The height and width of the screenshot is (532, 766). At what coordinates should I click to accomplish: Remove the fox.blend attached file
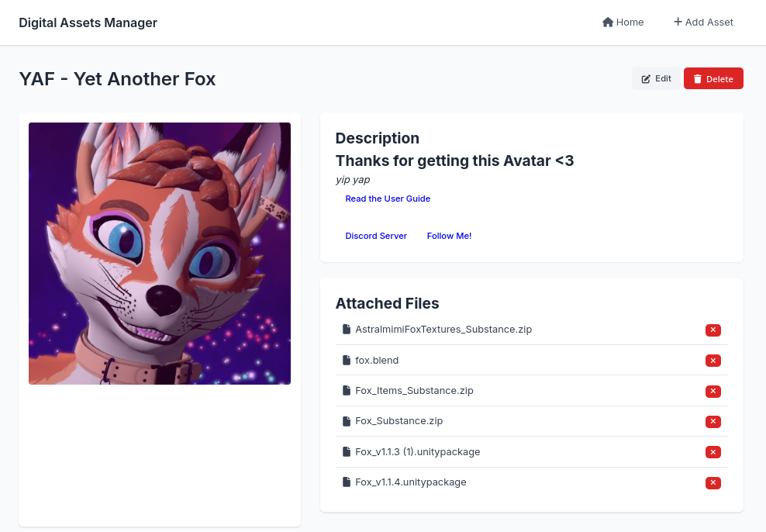pos(713,361)
